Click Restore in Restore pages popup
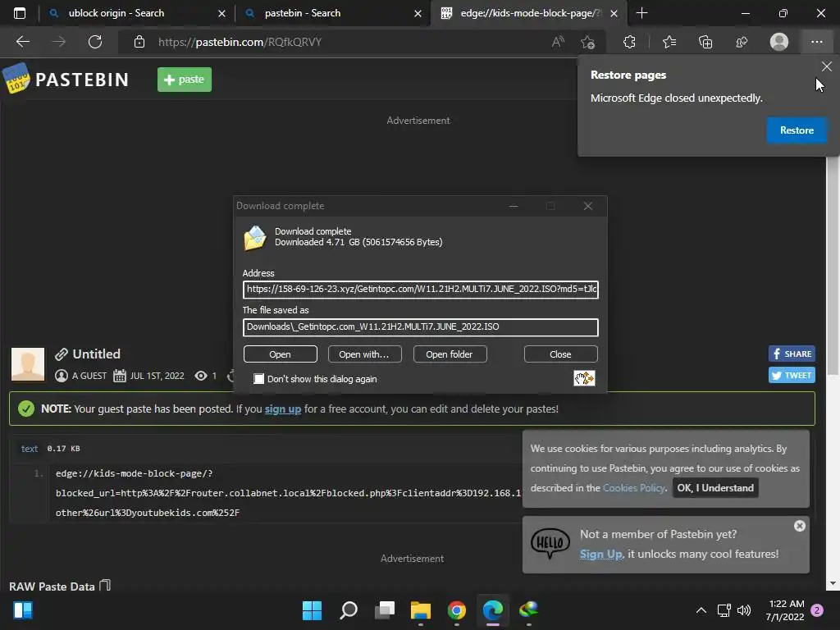Image resolution: width=840 pixels, height=630 pixels. [796, 130]
